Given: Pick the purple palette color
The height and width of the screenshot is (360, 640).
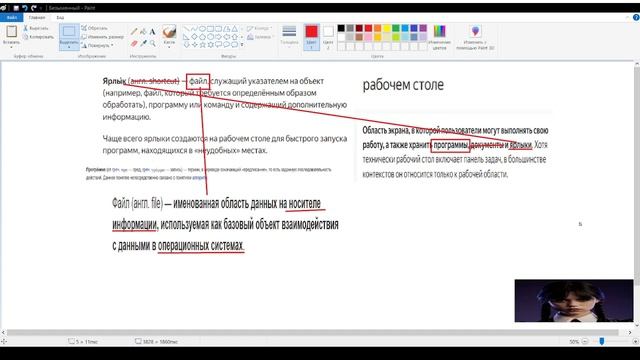Looking at the screenshot, I should (x=423, y=28).
